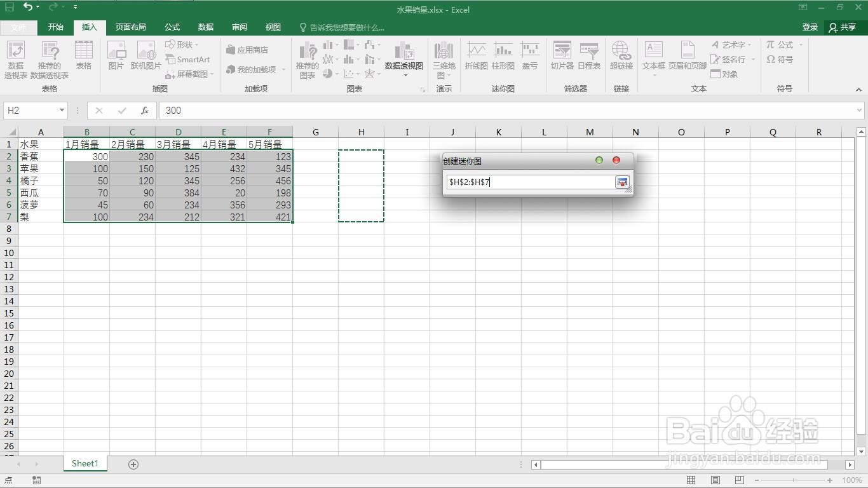Click the Undo arrow icon
This screenshot has height=488, width=868.
28,6
